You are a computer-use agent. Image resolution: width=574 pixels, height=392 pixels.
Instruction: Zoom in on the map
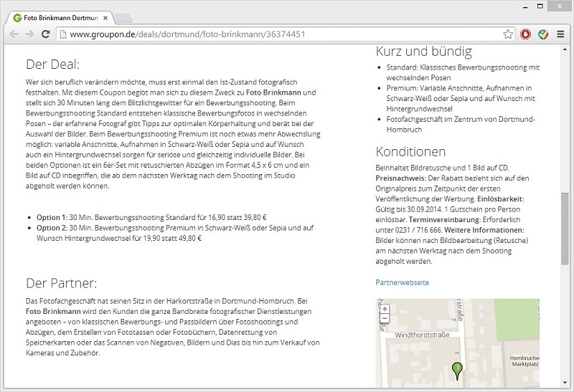click(385, 309)
